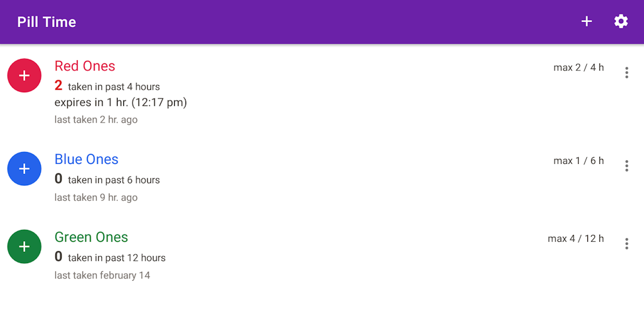Image resolution: width=644 pixels, height=314 pixels.
Task: Click "last taken 9 hr. ago" text
Action: click(96, 197)
